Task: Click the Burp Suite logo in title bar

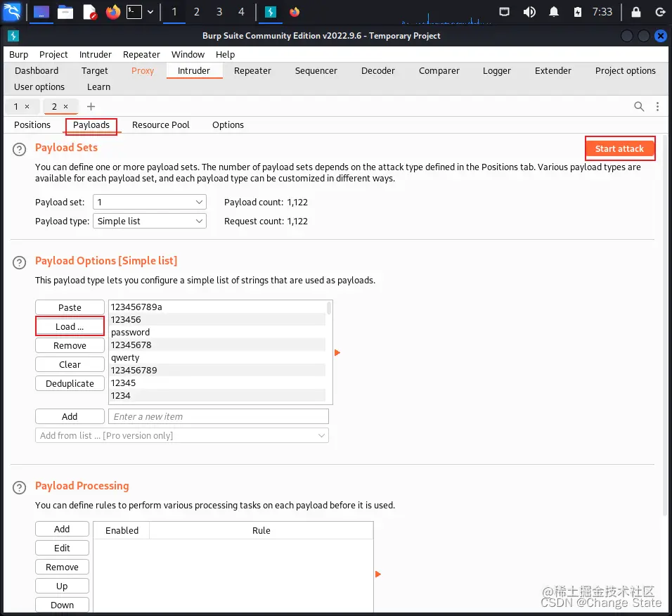Action: tap(13, 36)
